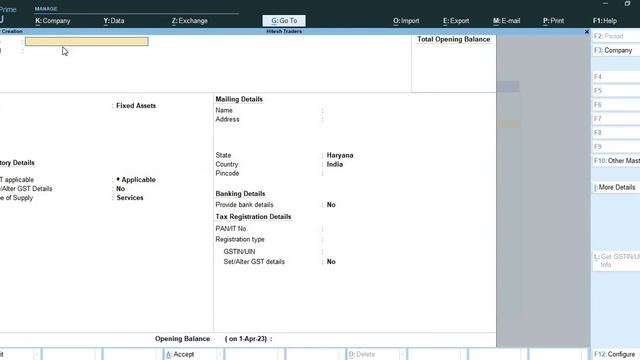
Task: Click the MANAGE label in the top bar
Action: (x=46, y=9)
